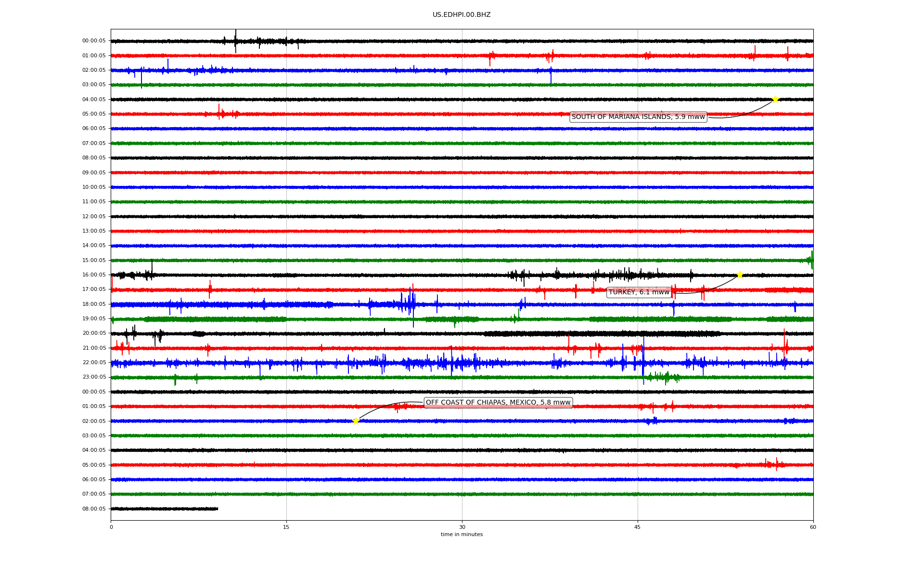The width and height of the screenshot is (924, 578).
Task: Click the short black trace at the bottom 08:00:05 row
Action: pyautogui.click(x=164, y=509)
